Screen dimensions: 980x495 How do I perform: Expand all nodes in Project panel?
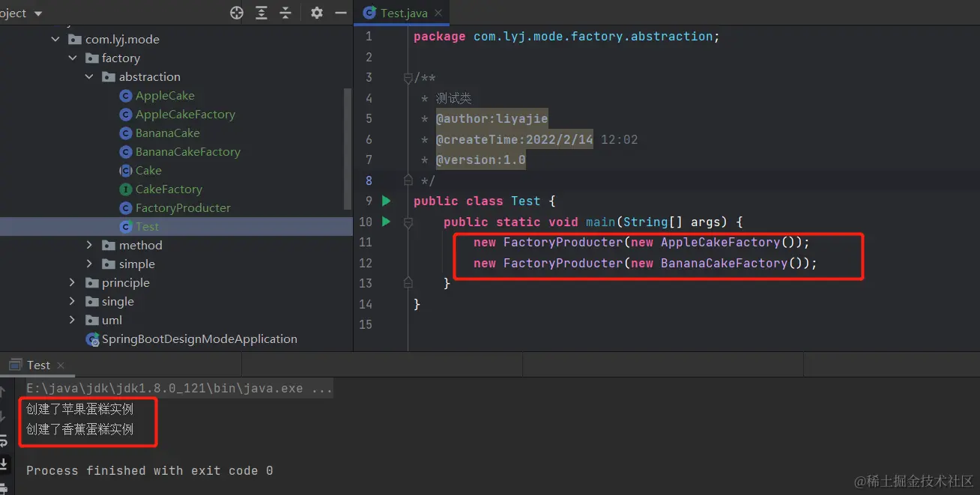pyautogui.click(x=261, y=13)
